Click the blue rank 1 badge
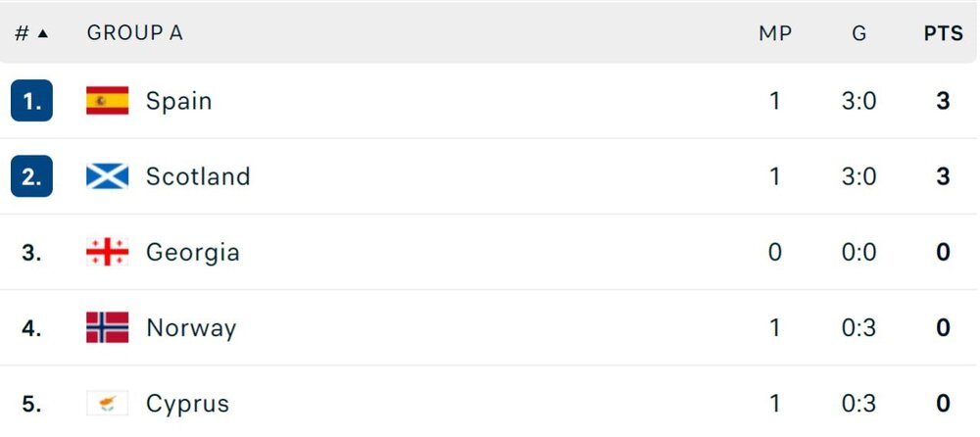The width and height of the screenshot is (980, 437). 31,101
